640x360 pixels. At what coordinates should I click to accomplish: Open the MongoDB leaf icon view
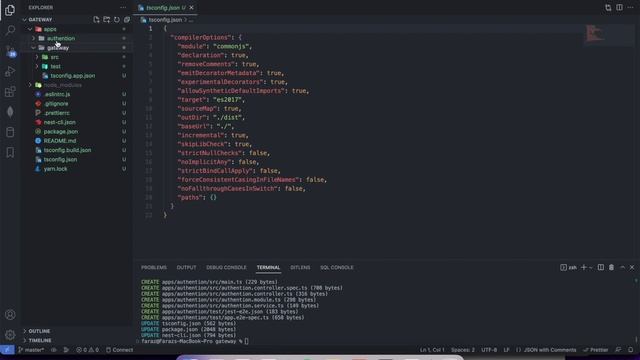(x=10, y=112)
